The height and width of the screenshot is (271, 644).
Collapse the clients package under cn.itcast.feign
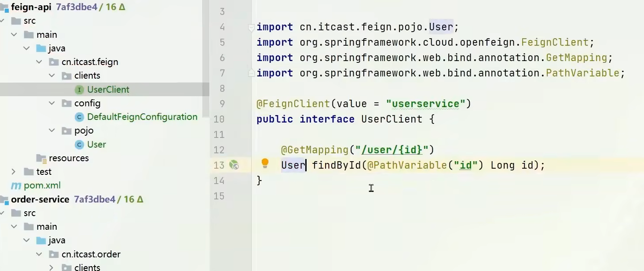[52, 76]
